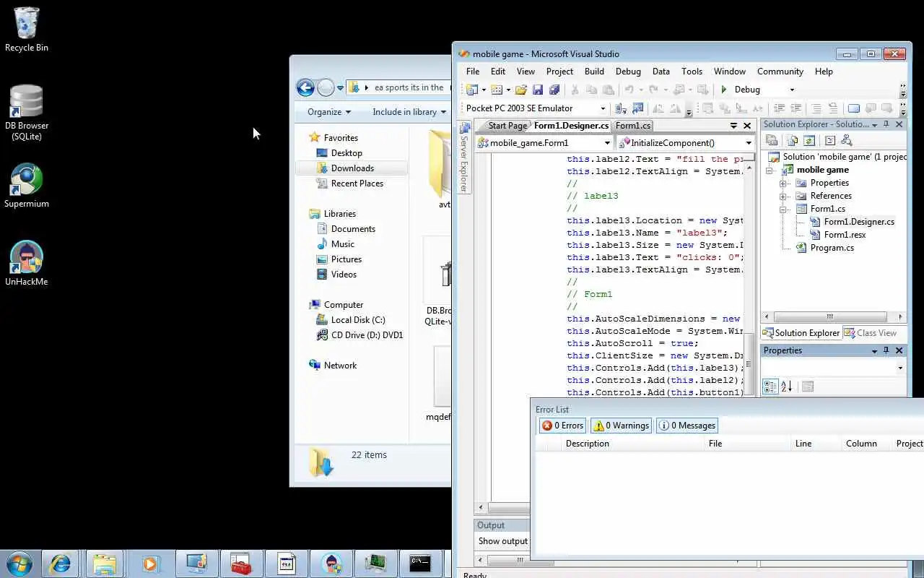Open the Pocket PC 2003 SE Emulator dropdown
Image resolution: width=924 pixels, height=578 pixels.
click(x=603, y=108)
